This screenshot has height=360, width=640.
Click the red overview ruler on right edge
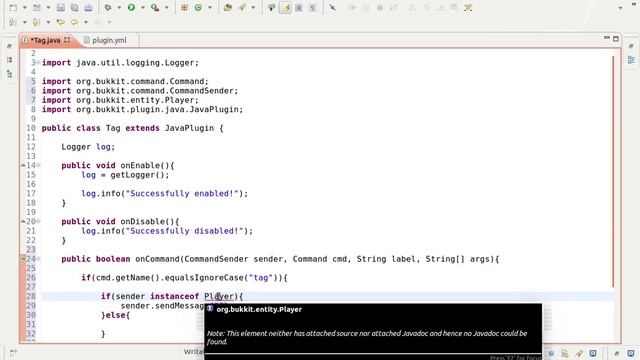pos(613,171)
